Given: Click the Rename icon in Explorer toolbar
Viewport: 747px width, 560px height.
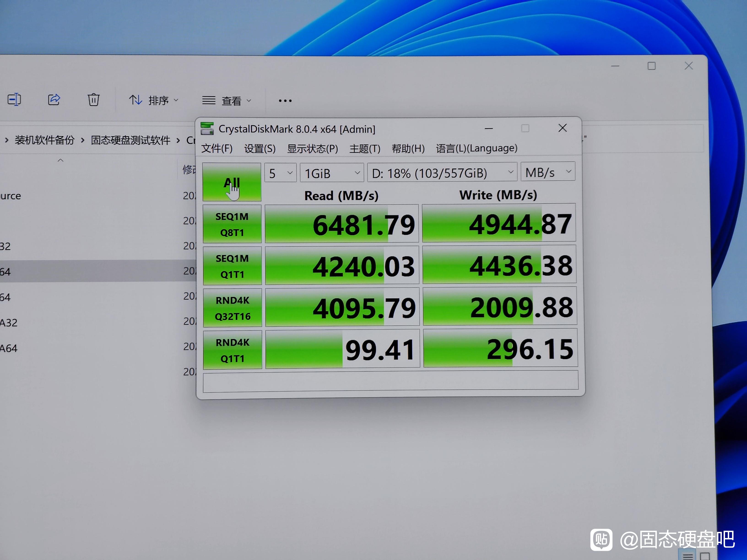Looking at the screenshot, I should 14,100.
